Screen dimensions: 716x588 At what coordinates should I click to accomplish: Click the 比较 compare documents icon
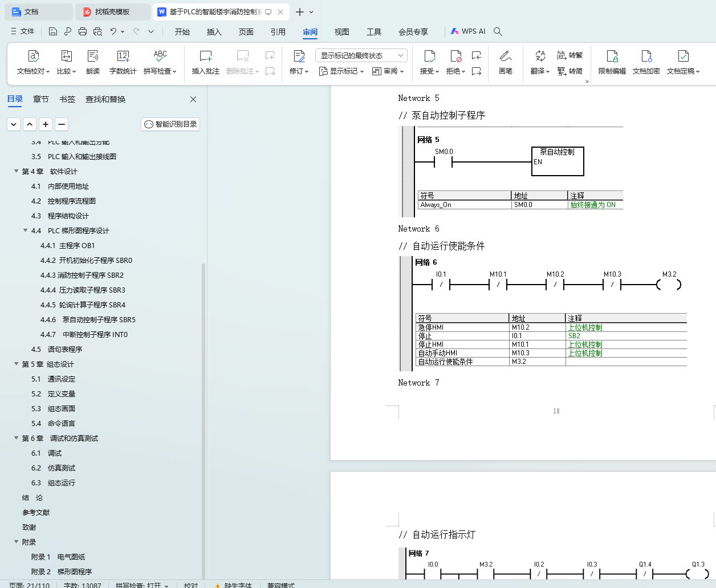66,56
